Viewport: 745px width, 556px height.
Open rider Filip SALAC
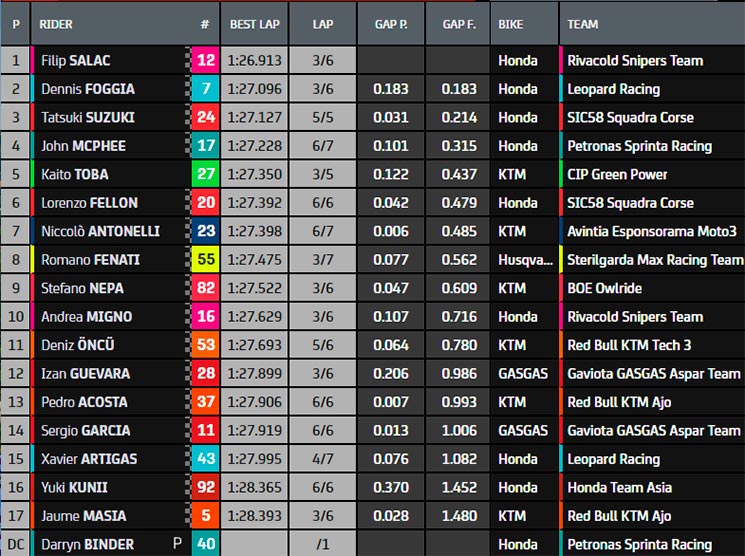[76, 61]
